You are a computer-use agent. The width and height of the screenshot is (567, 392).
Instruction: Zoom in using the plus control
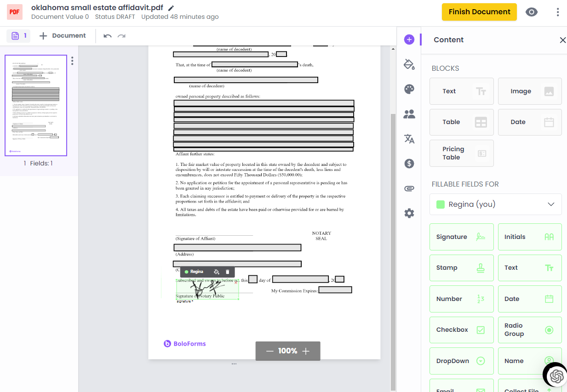306,351
